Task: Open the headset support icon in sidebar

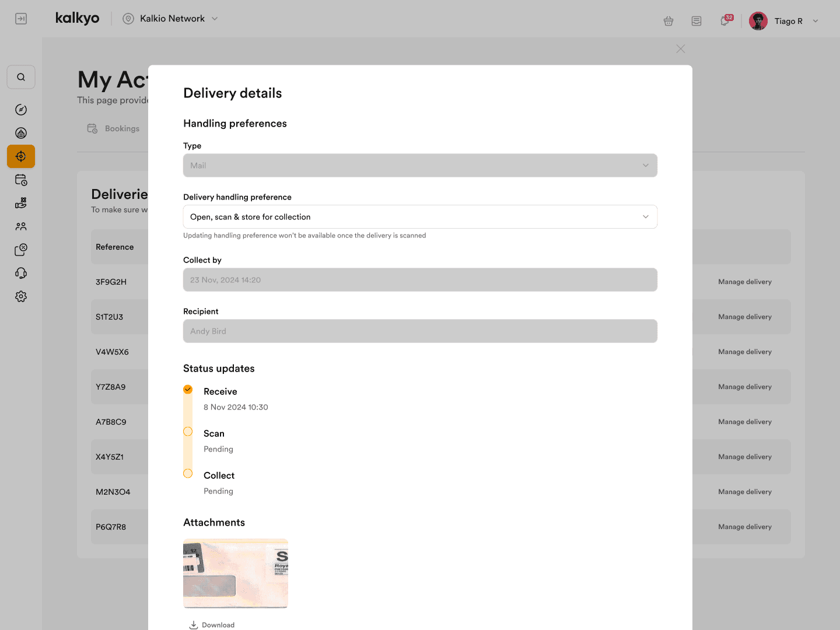Action: tap(21, 273)
